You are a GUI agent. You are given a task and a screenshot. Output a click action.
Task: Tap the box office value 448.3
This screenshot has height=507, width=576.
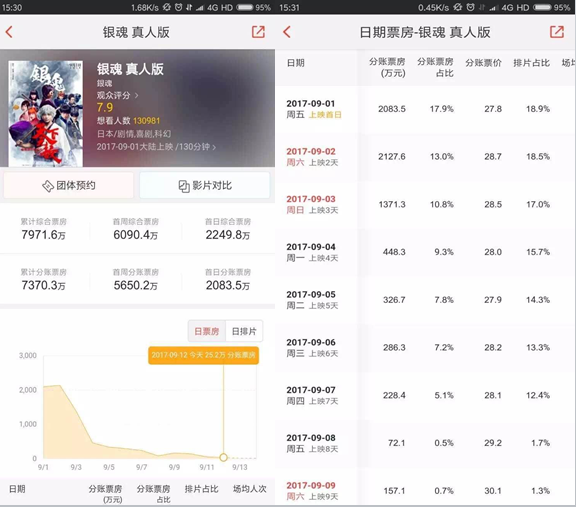(394, 252)
